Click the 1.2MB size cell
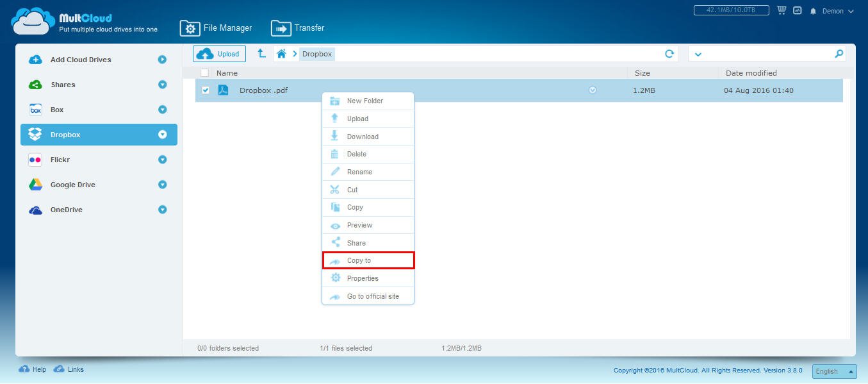Screen dimensions: 868x384 coord(644,90)
